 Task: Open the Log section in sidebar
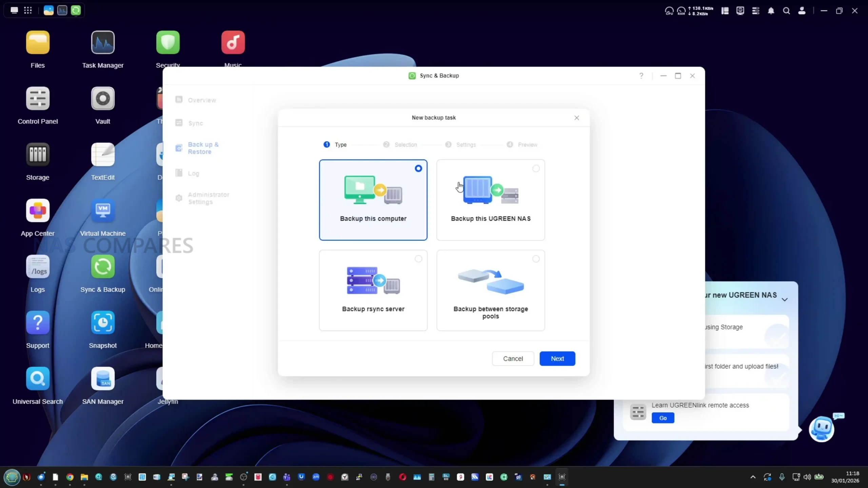[x=193, y=174]
